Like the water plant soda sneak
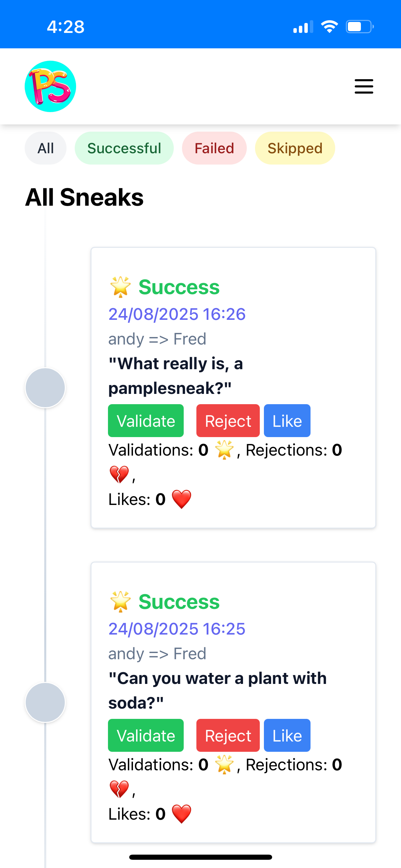The image size is (401, 868). [287, 736]
